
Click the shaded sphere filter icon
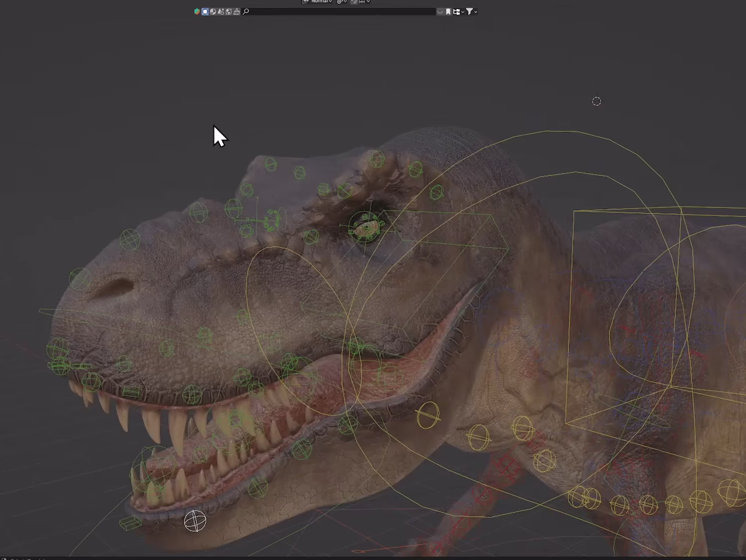pyautogui.click(x=213, y=11)
